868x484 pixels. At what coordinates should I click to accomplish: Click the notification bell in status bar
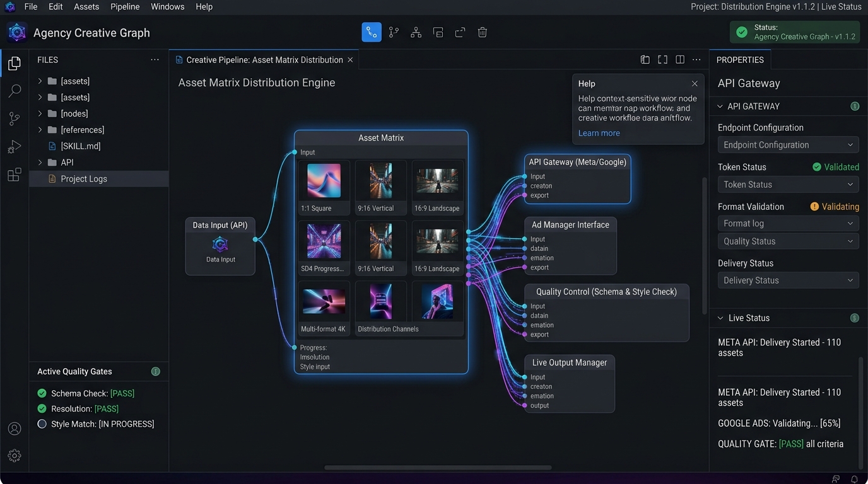(x=854, y=479)
